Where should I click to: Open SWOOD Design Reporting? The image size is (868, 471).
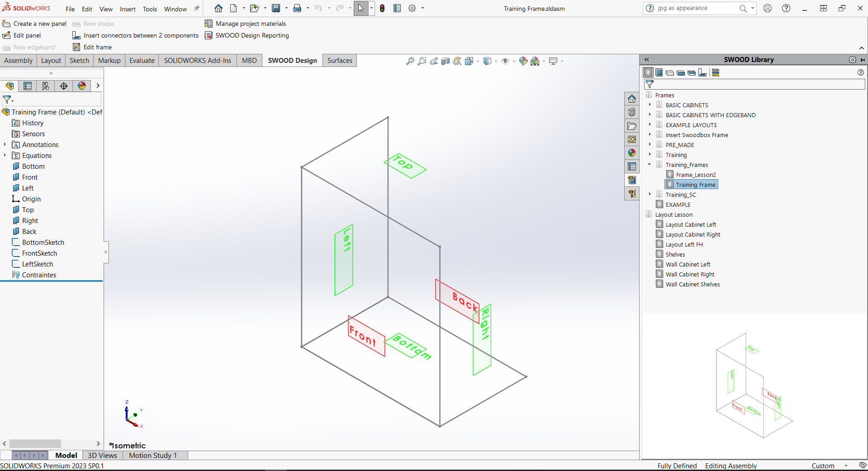[x=247, y=35]
